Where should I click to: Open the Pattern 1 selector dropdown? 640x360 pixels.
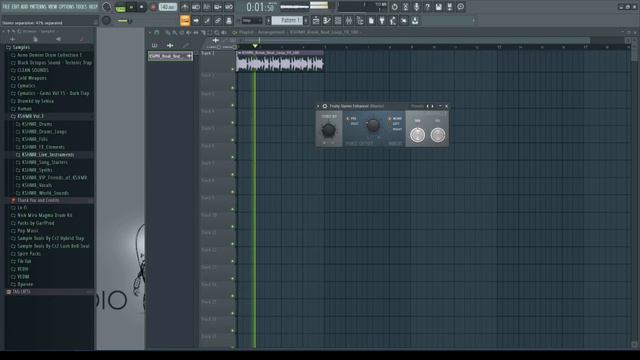coord(288,20)
